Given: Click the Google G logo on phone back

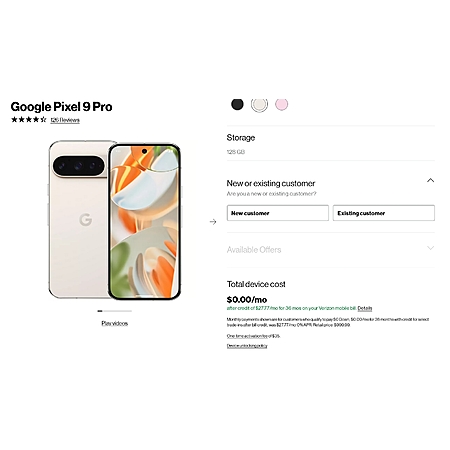Looking at the screenshot, I should pyautogui.click(x=86, y=220).
